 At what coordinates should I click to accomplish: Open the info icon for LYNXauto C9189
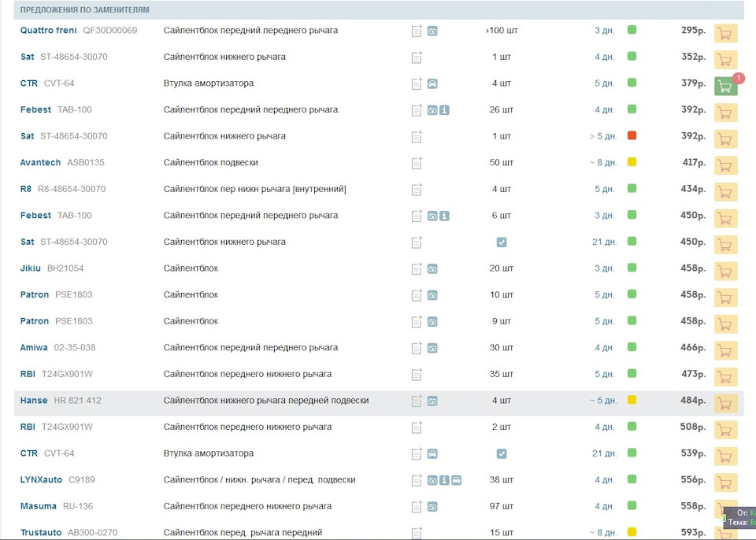pos(444,479)
